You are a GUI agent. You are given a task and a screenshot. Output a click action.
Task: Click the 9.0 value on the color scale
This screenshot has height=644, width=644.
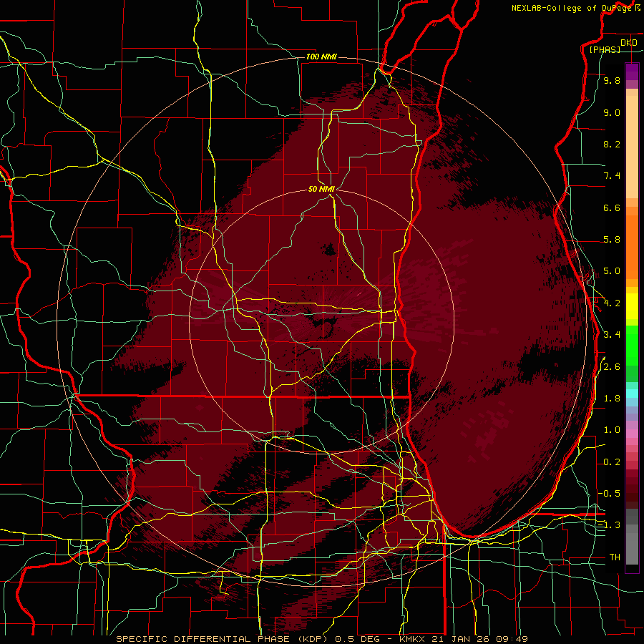[x=612, y=112]
